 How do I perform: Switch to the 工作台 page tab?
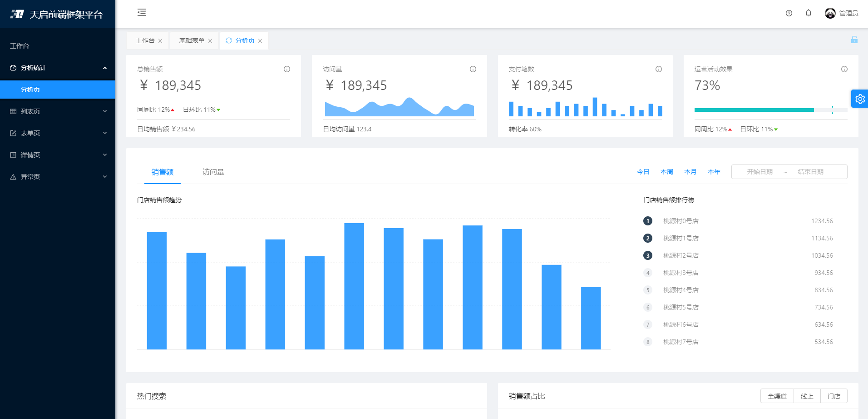tap(145, 40)
